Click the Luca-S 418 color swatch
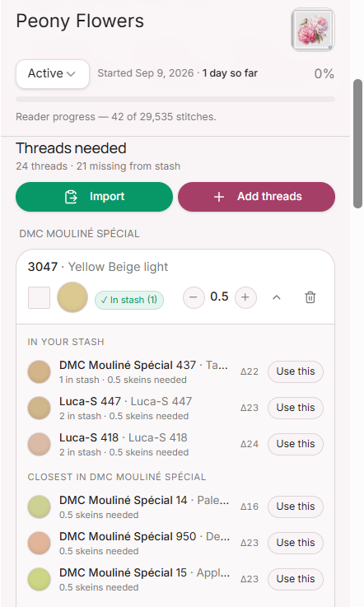The height and width of the screenshot is (607, 364). click(x=39, y=444)
